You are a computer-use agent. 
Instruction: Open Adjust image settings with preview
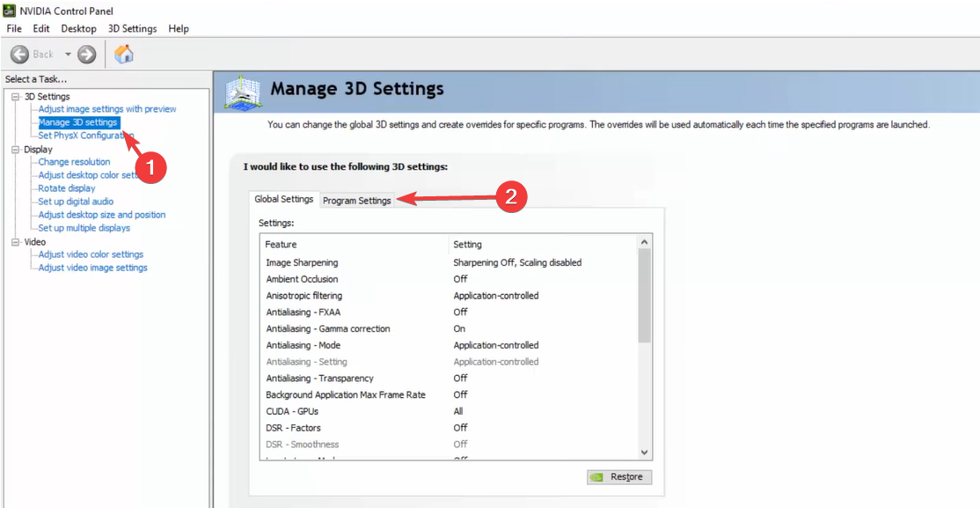pos(107,109)
